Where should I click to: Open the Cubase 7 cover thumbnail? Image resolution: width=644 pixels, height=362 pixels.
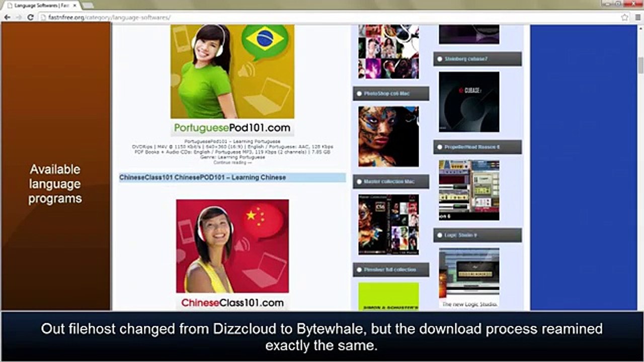click(x=469, y=102)
